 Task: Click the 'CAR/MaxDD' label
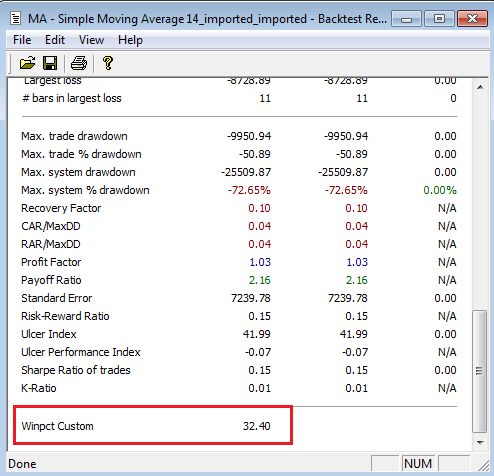(x=51, y=226)
